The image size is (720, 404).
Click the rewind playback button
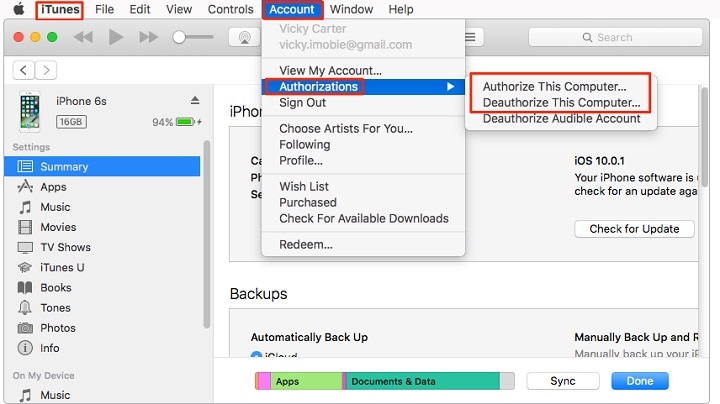83,37
